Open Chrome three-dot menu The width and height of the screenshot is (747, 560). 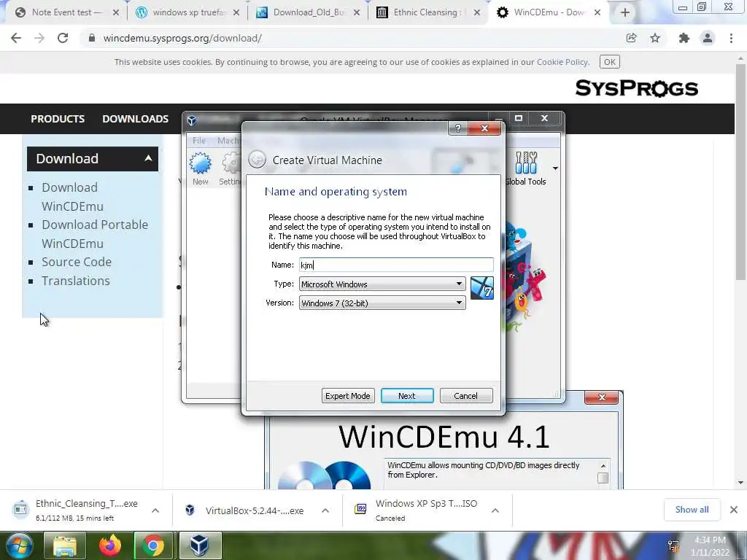(x=731, y=38)
